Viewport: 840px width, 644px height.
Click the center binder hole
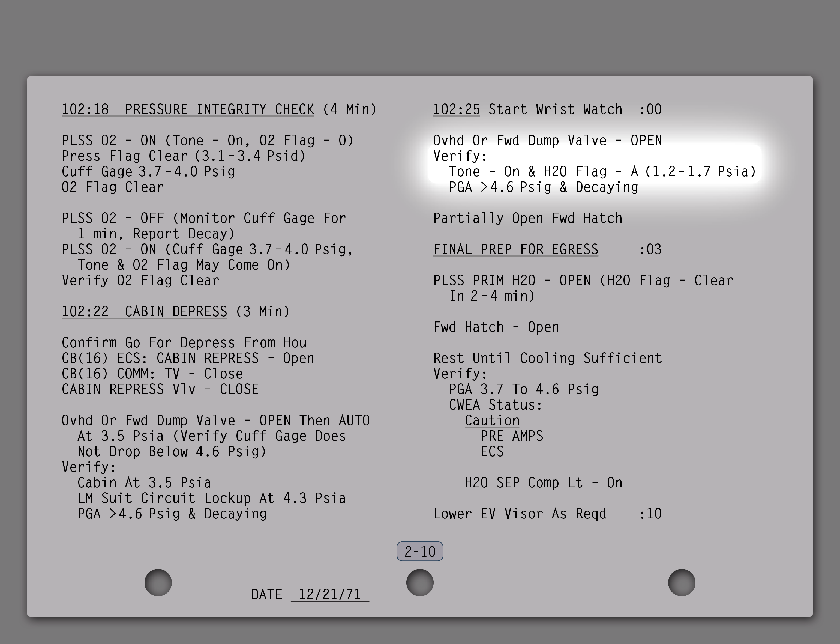[420, 582]
